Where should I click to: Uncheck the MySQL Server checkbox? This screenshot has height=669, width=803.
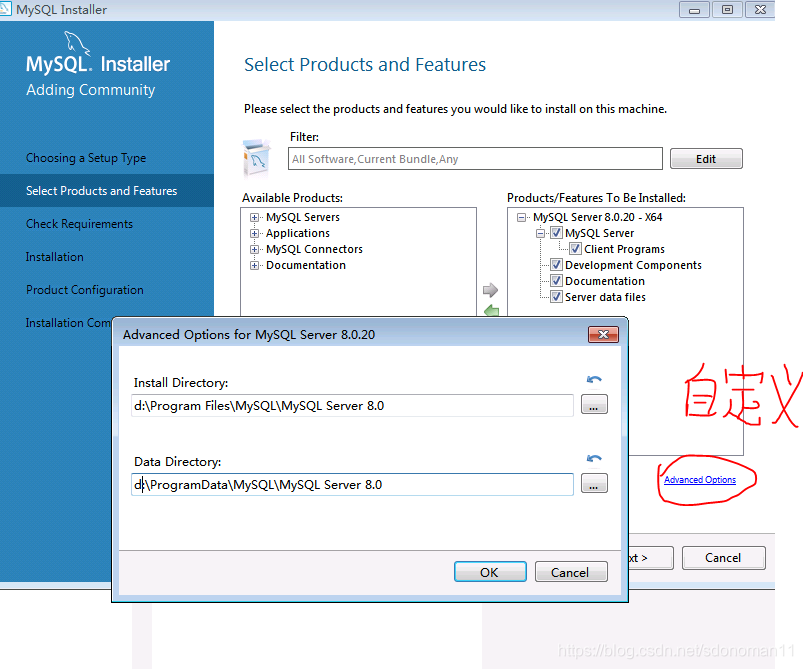coord(556,233)
